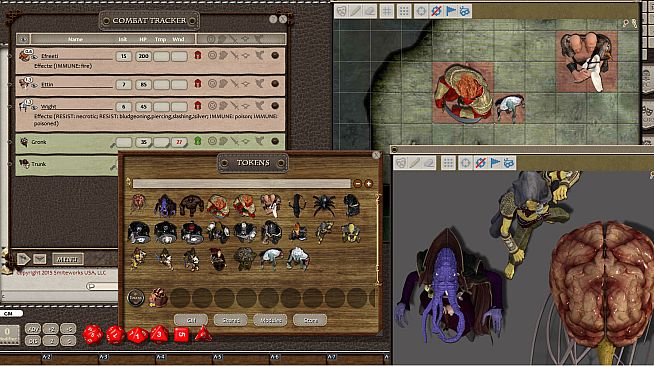Click the search field in the Tokens window

pos(241,183)
